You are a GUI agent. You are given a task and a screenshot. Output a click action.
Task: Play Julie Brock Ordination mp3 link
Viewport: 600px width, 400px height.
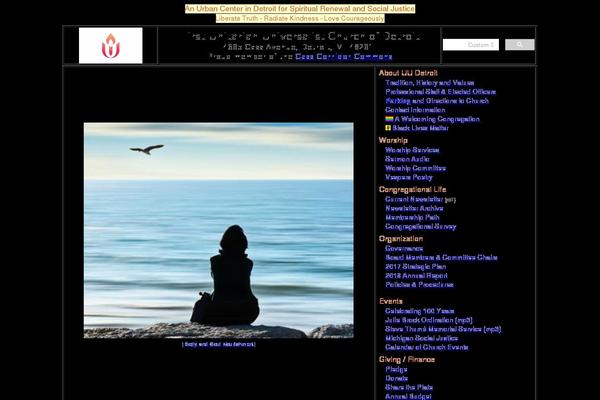tap(429, 320)
